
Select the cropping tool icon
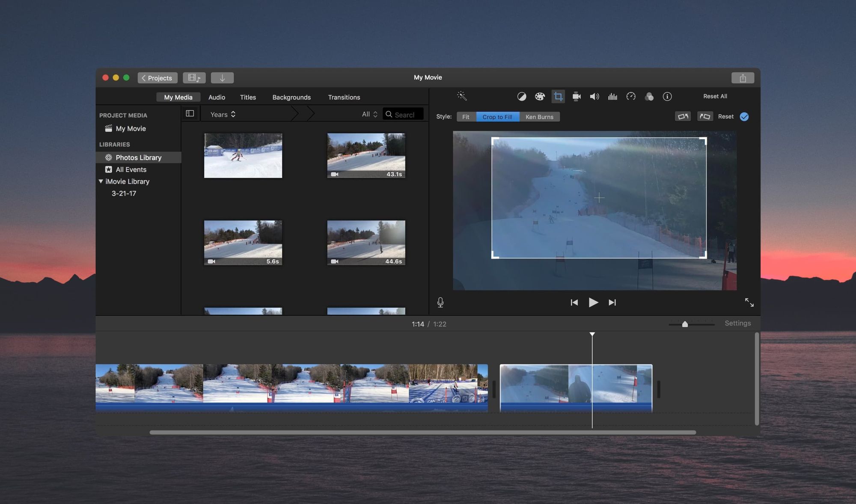pos(558,97)
